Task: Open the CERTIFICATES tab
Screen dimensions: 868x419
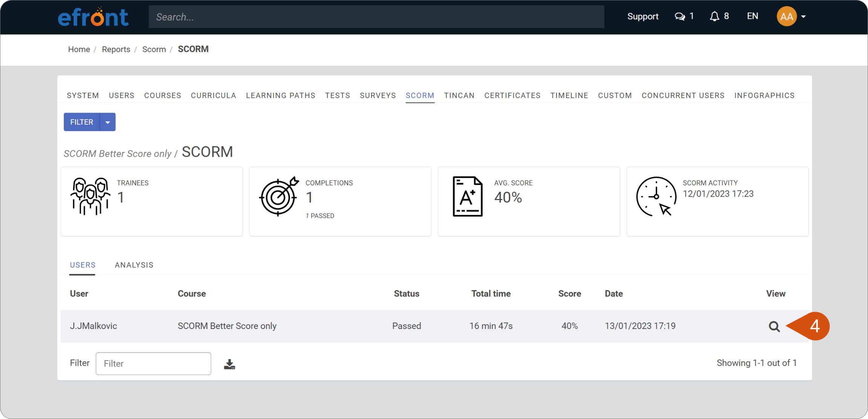Action: coord(512,95)
